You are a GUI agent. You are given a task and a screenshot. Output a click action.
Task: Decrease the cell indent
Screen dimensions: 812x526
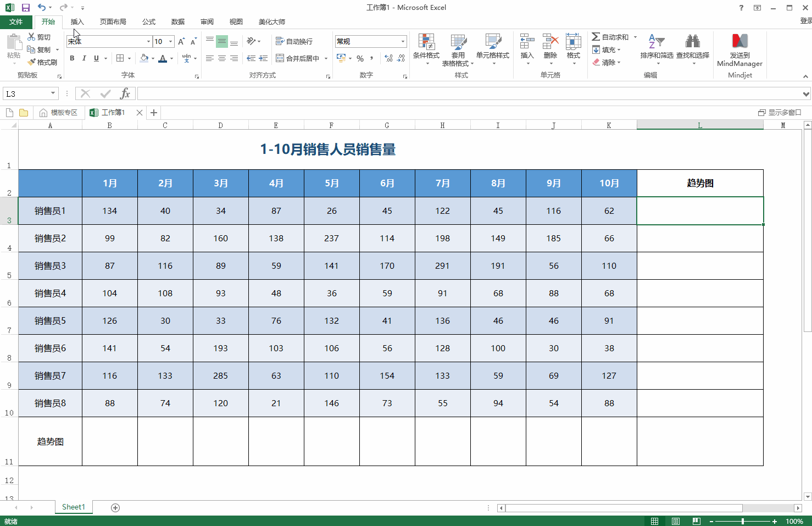[251, 58]
